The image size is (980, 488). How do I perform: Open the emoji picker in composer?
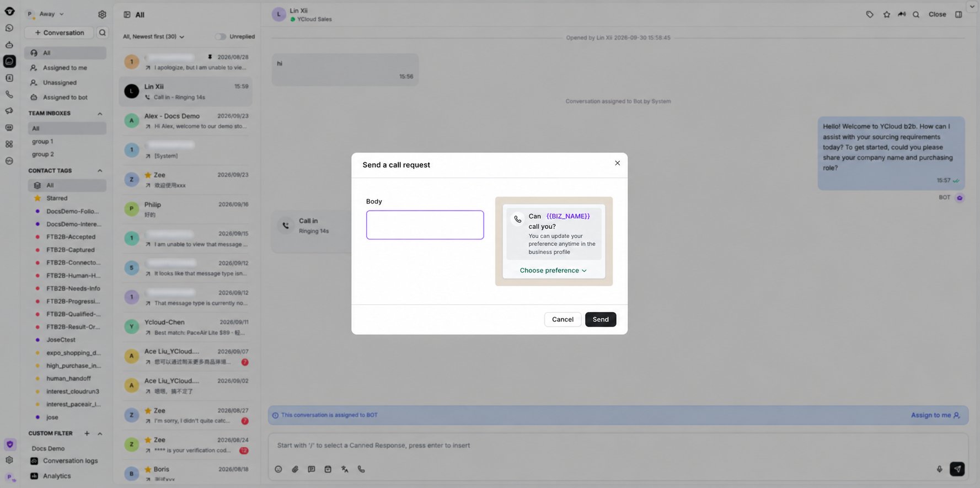(279, 469)
